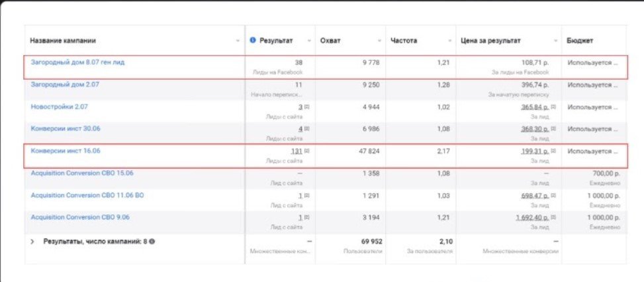The height and width of the screenshot is (282, 644).
Task: Sort by the Бюджет column header
Action: click(x=580, y=40)
